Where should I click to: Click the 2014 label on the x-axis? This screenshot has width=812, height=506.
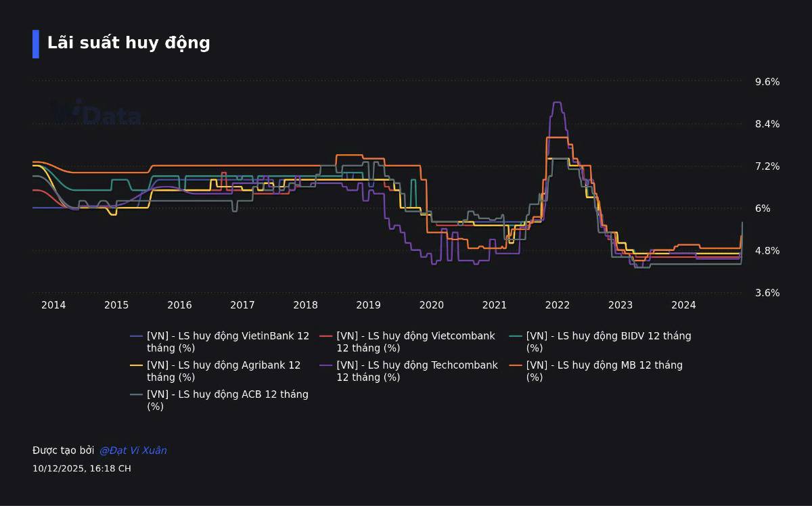(x=53, y=305)
